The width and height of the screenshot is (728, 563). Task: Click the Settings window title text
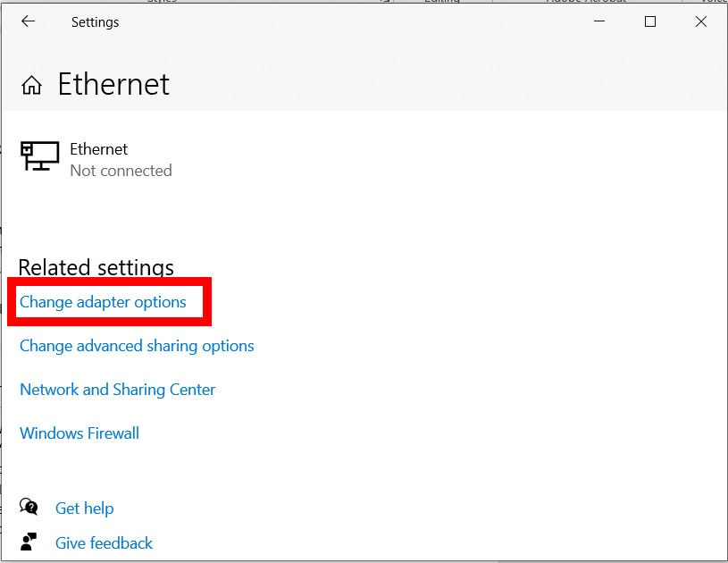95,22
